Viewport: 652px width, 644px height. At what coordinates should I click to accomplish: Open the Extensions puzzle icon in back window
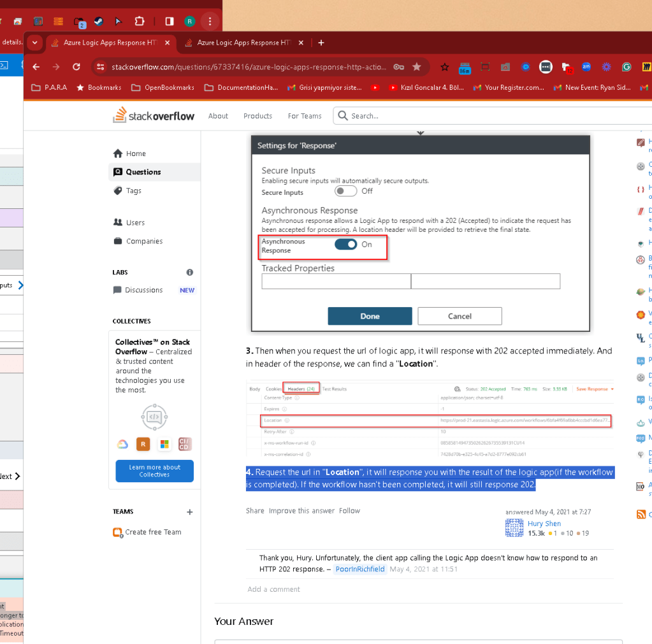tap(140, 21)
